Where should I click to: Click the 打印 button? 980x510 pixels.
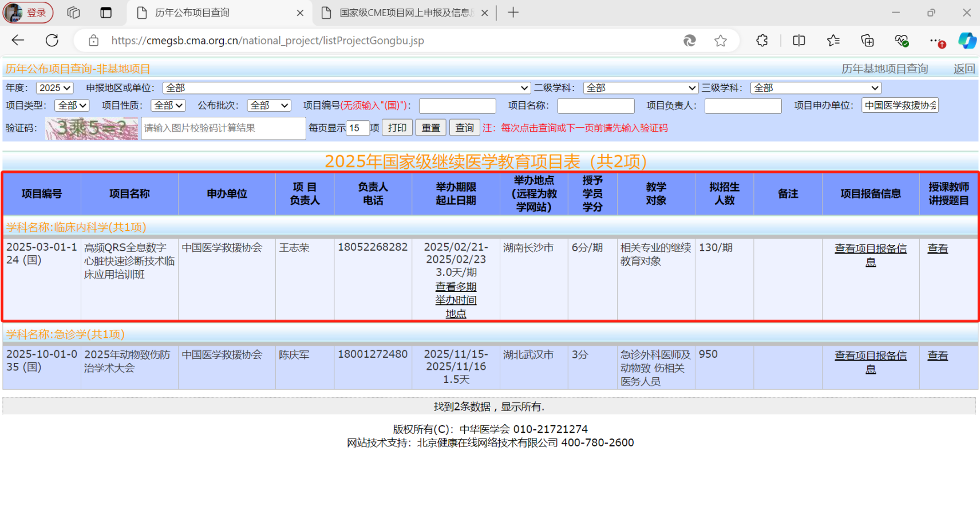pos(397,128)
